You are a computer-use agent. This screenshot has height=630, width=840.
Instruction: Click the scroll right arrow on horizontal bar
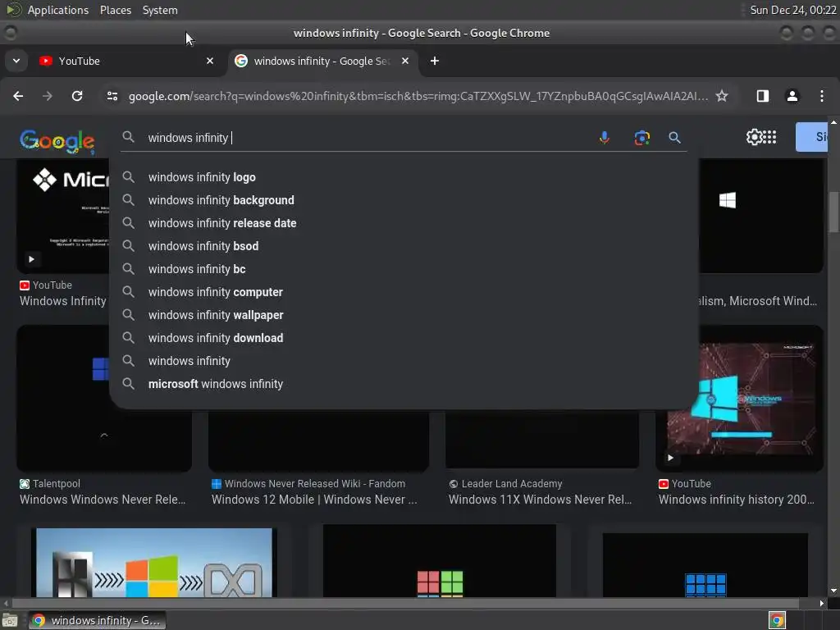coord(822,603)
